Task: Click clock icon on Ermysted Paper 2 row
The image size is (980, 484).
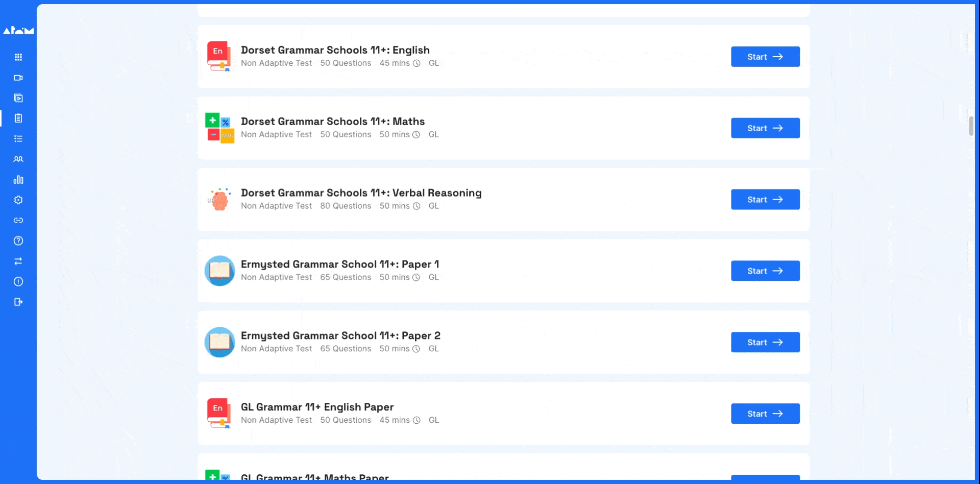Action: pyautogui.click(x=416, y=349)
